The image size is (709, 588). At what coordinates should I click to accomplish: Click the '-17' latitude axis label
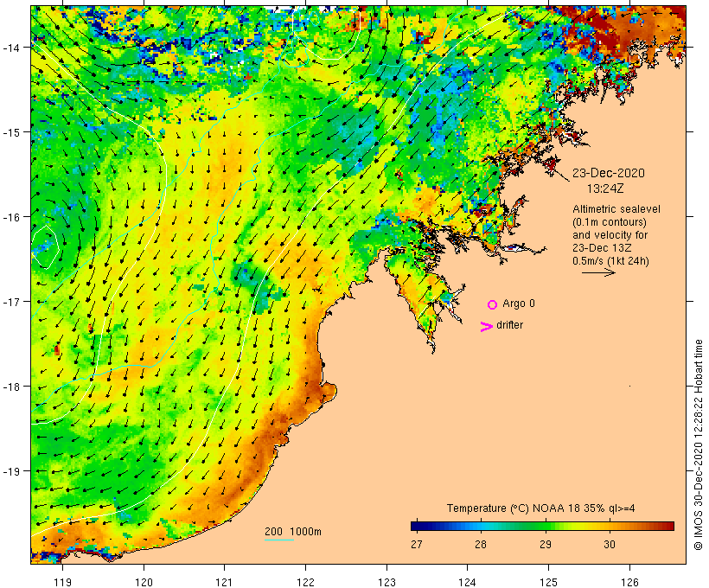click(x=11, y=302)
